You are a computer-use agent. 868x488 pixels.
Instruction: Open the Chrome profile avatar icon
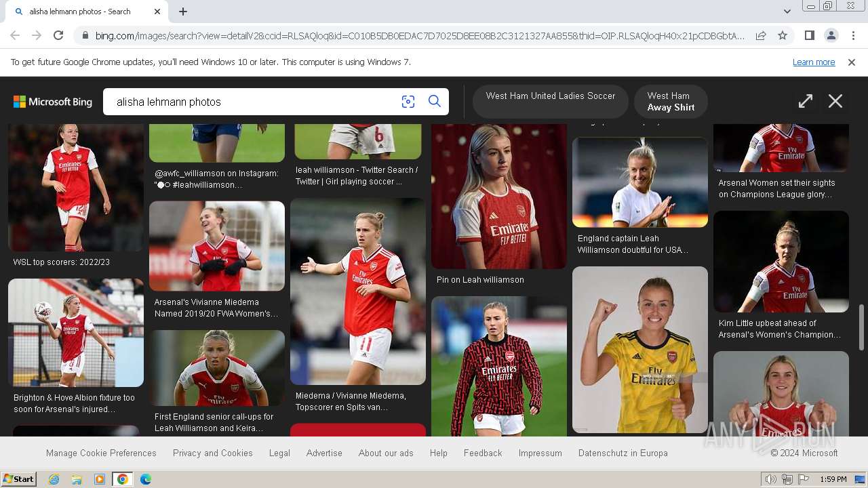coord(831,35)
